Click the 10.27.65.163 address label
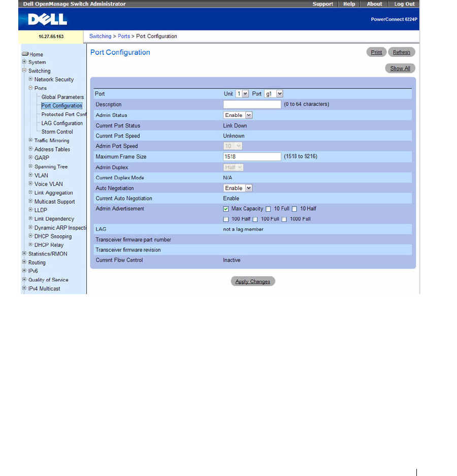The image size is (457, 476). 51,37
